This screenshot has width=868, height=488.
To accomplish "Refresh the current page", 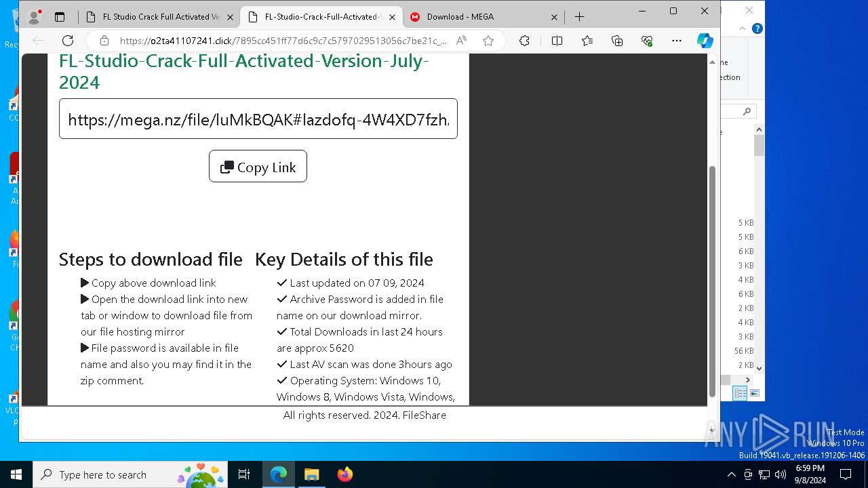I will tap(68, 41).
